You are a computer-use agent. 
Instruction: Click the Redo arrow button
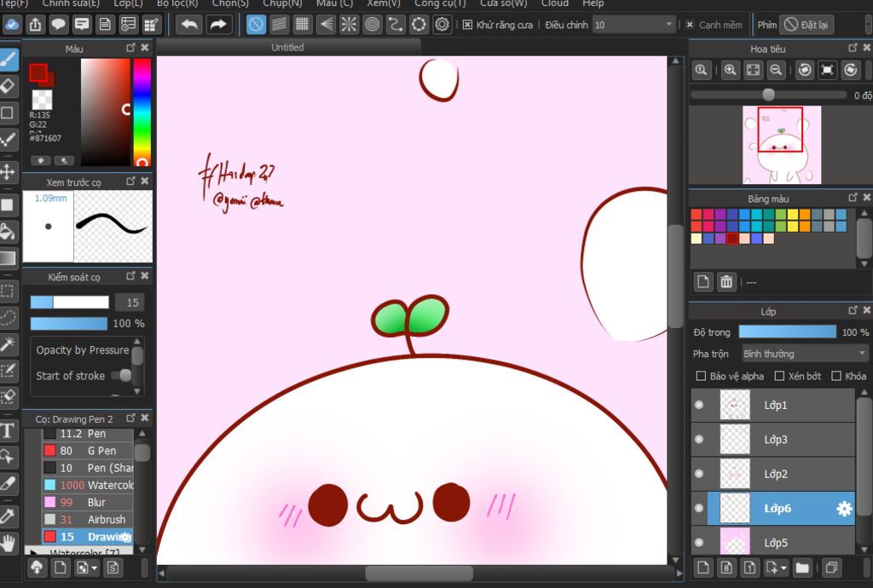point(218,25)
